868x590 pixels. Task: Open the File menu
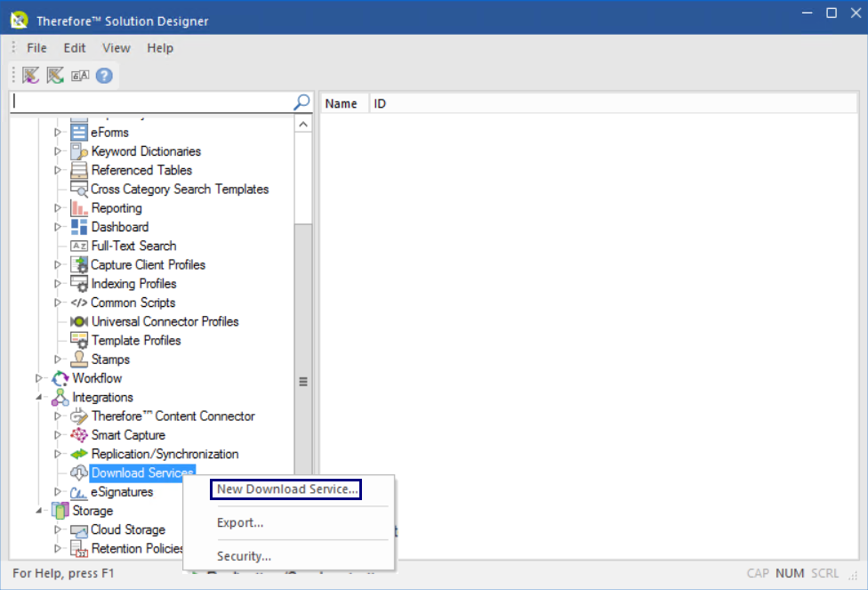point(36,48)
